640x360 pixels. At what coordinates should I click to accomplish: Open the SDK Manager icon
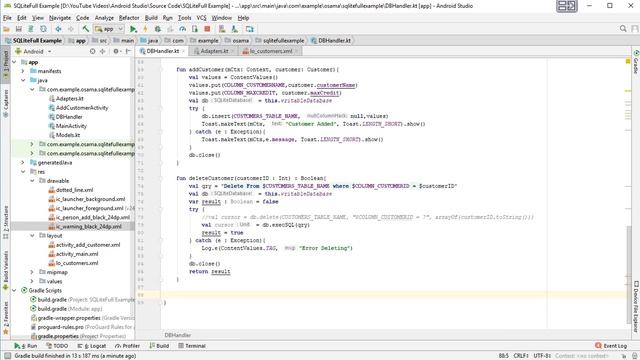point(234,29)
